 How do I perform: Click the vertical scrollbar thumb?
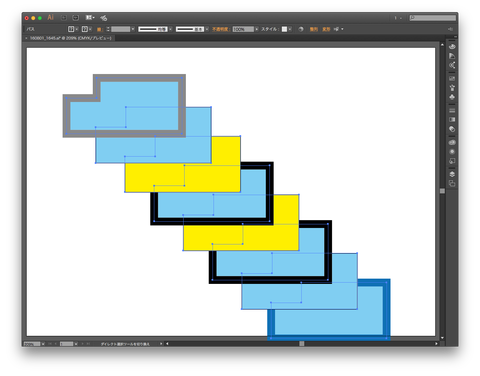[442, 191]
